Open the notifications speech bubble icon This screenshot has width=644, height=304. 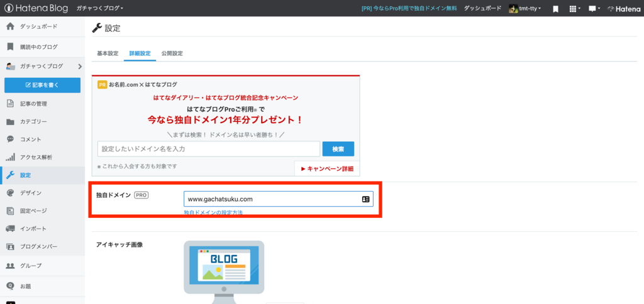coord(594,8)
